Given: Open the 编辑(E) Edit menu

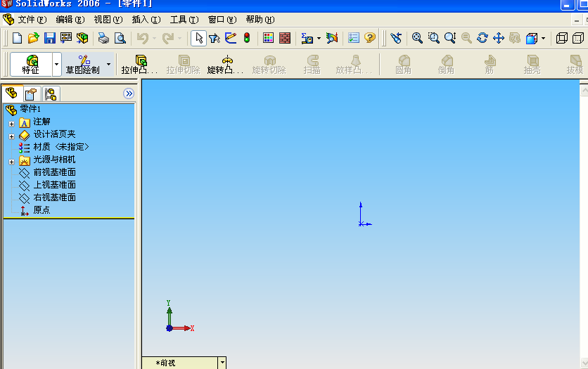Looking at the screenshot, I should pyautogui.click(x=70, y=20).
